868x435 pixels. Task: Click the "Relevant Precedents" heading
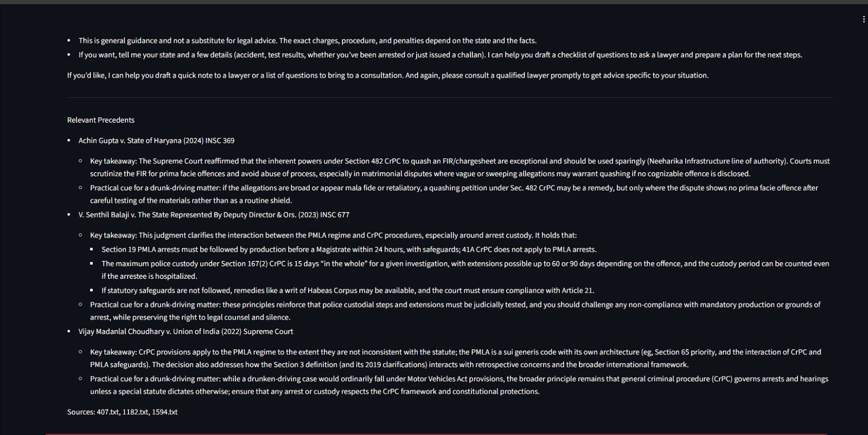click(101, 120)
